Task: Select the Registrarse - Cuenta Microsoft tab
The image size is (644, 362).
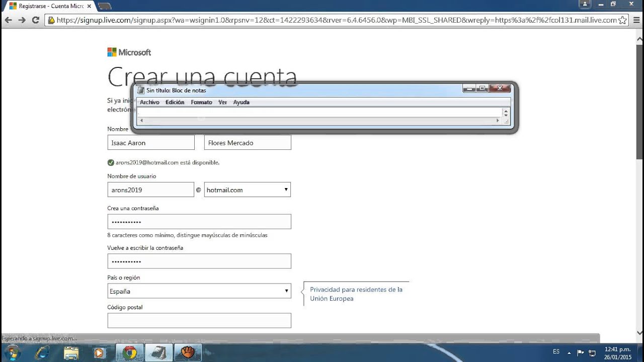Action: tap(51, 6)
